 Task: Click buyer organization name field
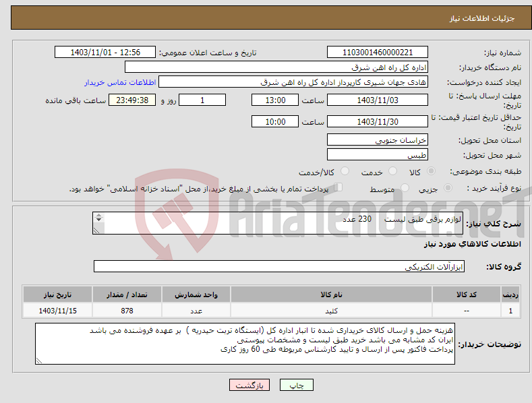[276, 67]
